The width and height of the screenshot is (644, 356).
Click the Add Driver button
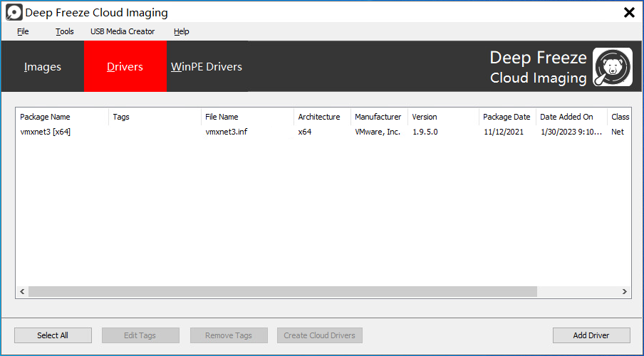click(591, 335)
